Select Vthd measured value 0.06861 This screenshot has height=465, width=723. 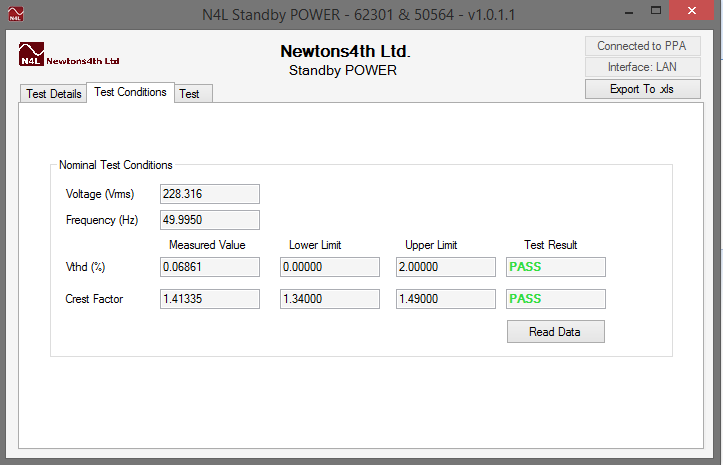(210, 267)
